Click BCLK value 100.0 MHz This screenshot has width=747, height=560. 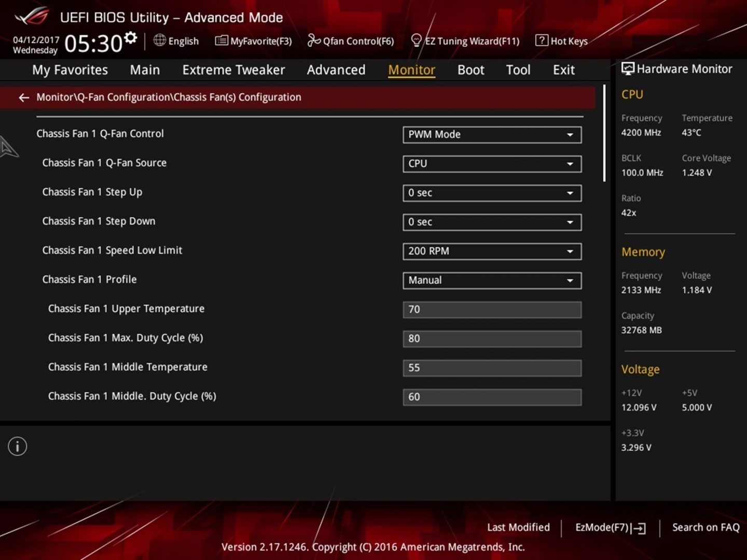coord(642,173)
